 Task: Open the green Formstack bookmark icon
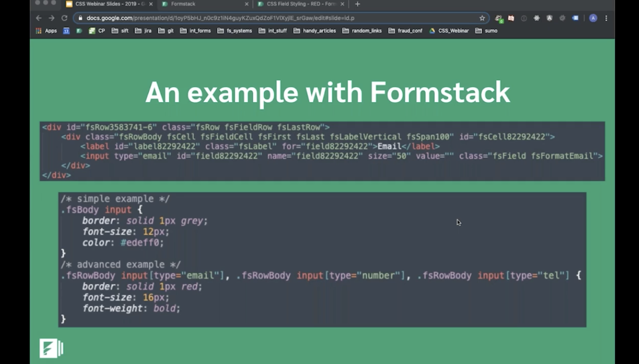(79, 31)
